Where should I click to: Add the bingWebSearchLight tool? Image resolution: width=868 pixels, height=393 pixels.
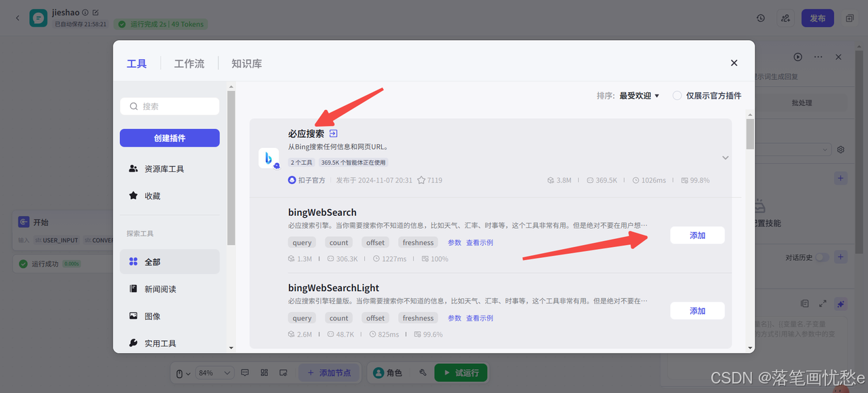click(x=697, y=310)
